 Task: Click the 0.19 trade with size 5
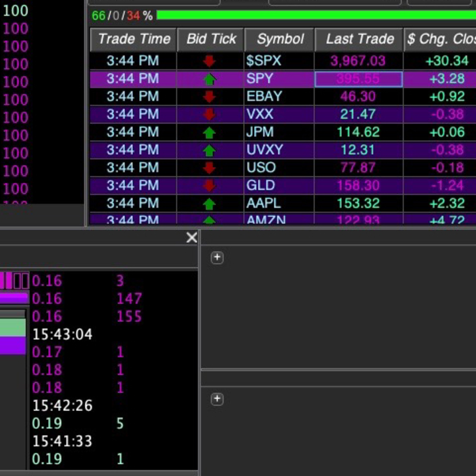click(x=47, y=423)
